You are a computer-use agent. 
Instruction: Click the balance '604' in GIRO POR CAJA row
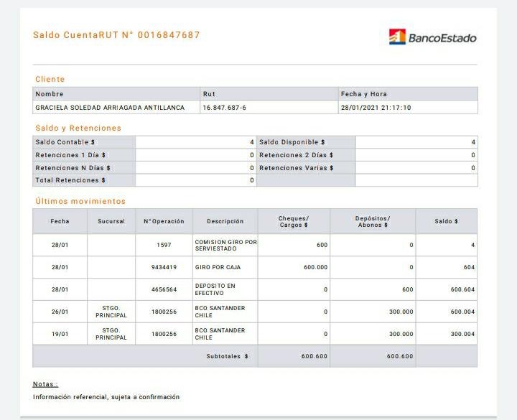click(x=469, y=267)
